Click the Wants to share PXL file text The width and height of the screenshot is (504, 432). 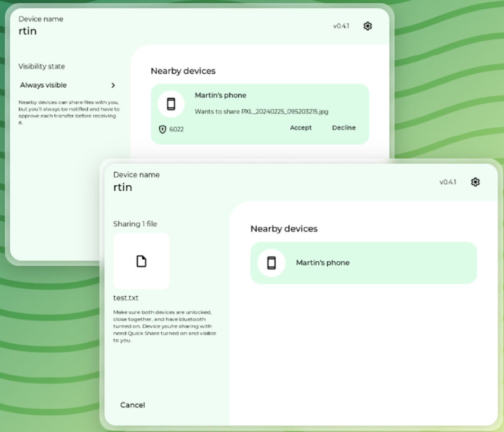[261, 111]
